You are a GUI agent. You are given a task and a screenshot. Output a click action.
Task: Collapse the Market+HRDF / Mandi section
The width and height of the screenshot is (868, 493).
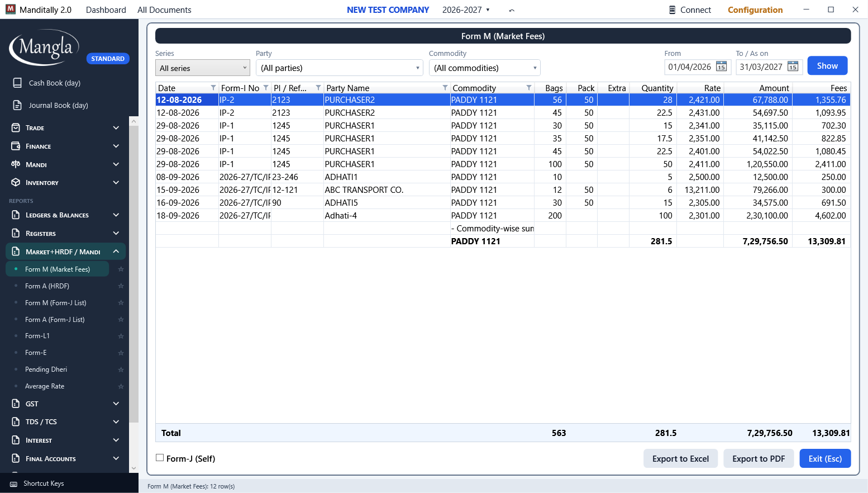click(x=66, y=252)
